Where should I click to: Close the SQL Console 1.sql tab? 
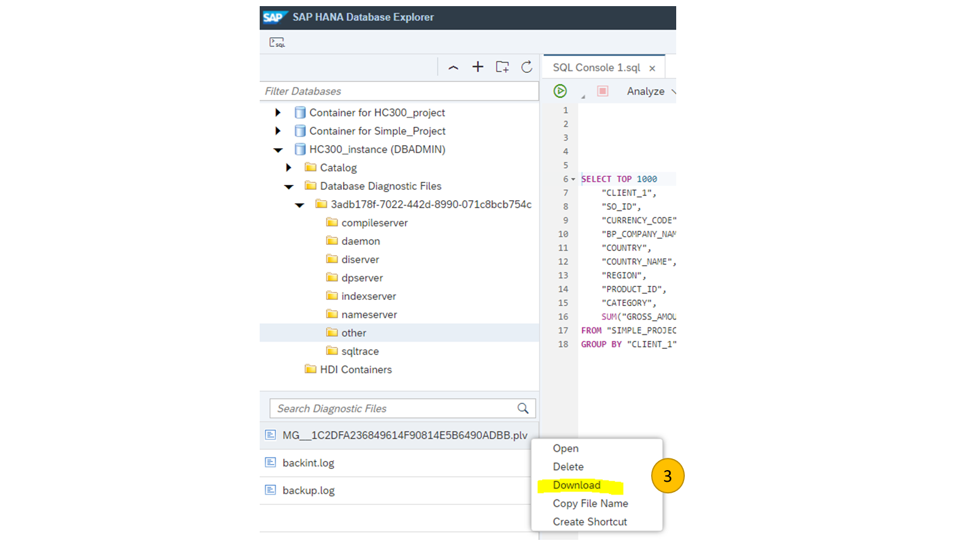(652, 68)
